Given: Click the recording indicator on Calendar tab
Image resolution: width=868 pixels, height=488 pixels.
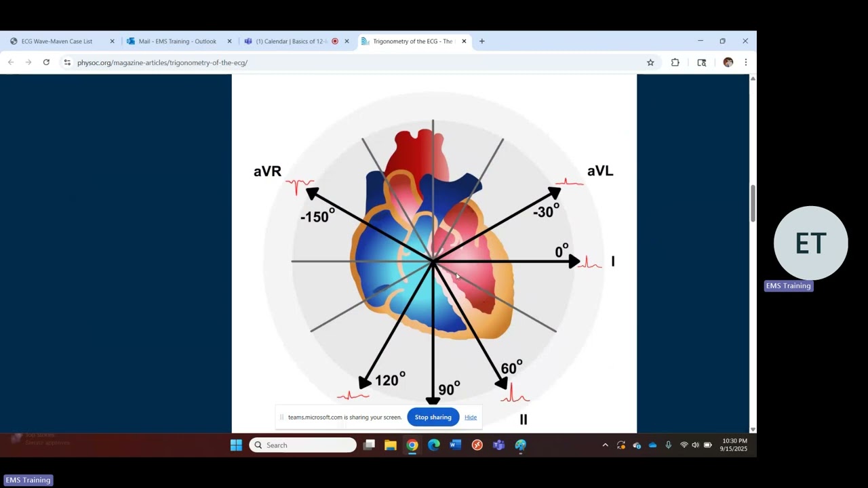Looking at the screenshot, I should point(335,41).
